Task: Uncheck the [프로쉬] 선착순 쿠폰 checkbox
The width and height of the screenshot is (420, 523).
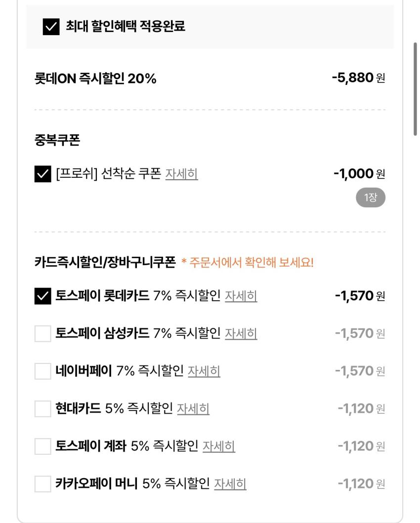Action: pyautogui.click(x=42, y=174)
